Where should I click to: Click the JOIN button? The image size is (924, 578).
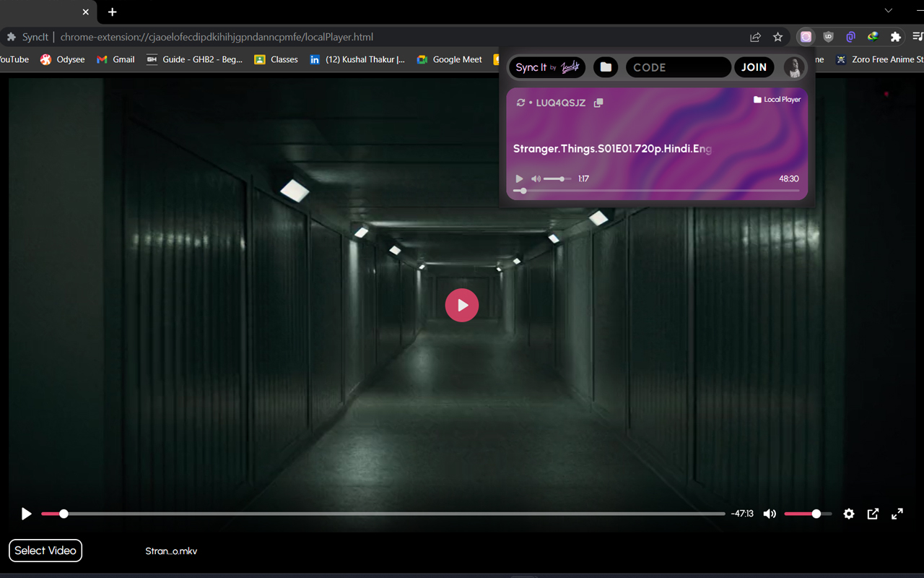coord(754,67)
